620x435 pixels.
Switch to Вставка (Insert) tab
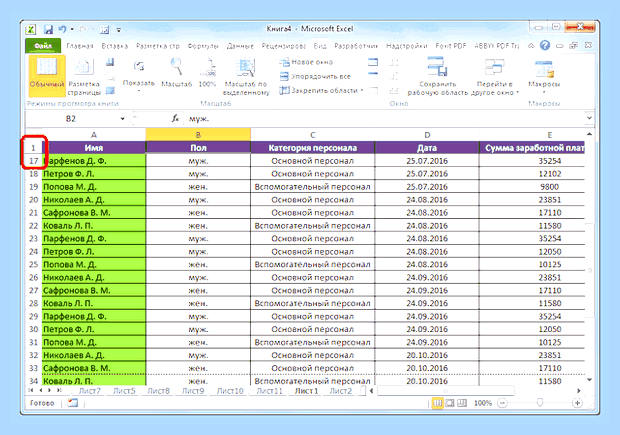pyautogui.click(x=115, y=46)
